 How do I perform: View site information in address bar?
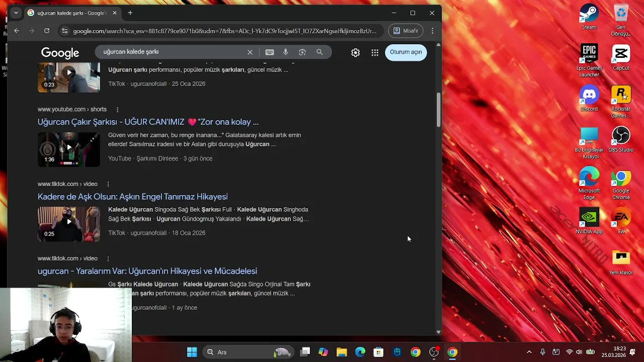(x=64, y=31)
